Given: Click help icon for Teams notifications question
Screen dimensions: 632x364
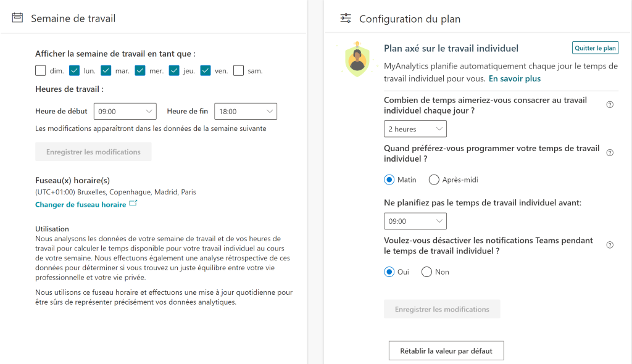Looking at the screenshot, I should 610,245.
